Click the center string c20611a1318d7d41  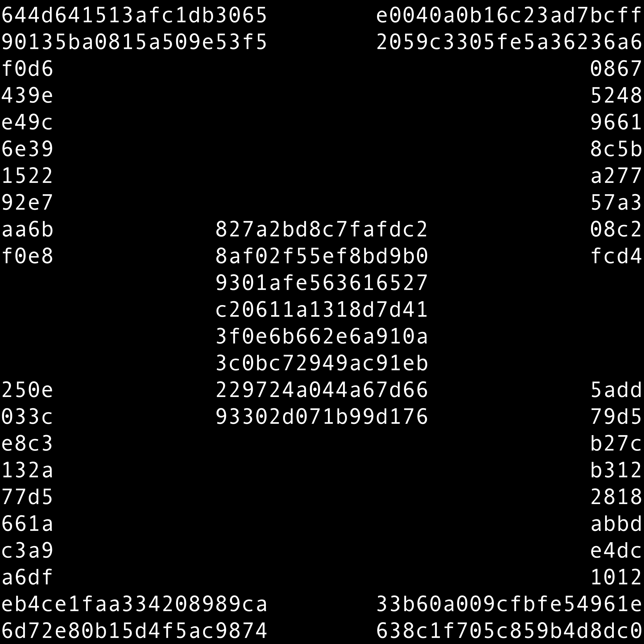click(322, 310)
